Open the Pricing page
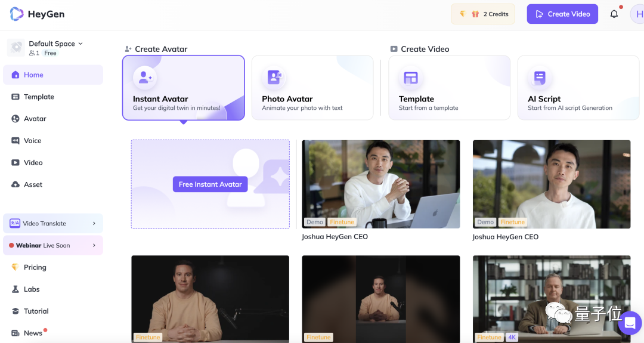Viewport: 644px width, 343px height. pyautogui.click(x=35, y=267)
